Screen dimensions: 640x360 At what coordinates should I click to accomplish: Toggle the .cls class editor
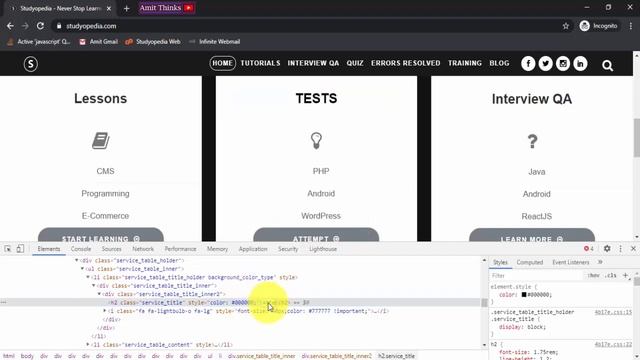611,276
